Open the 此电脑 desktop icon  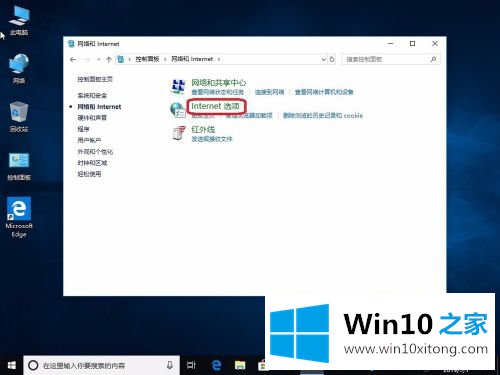19,20
